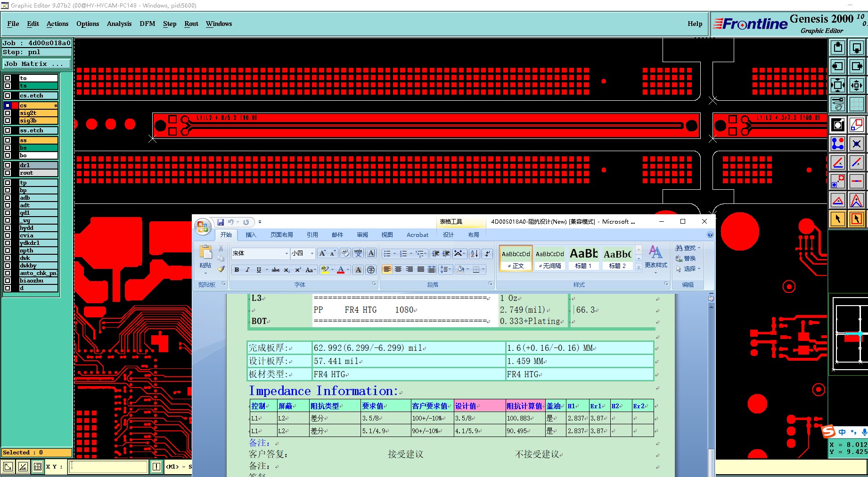The height and width of the screenshot is (477, 868).
Task: Click the subscript X icon in Word
Action: point(287,270)
